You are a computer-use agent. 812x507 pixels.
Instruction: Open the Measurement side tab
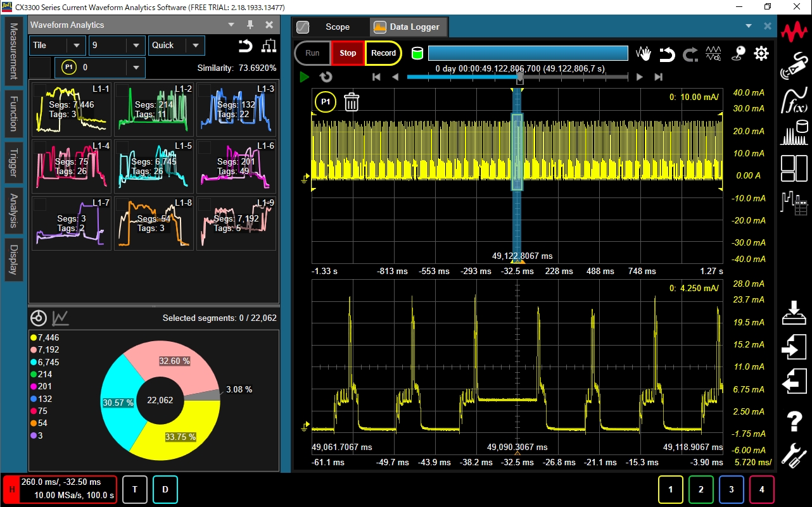tap(13, 51)
